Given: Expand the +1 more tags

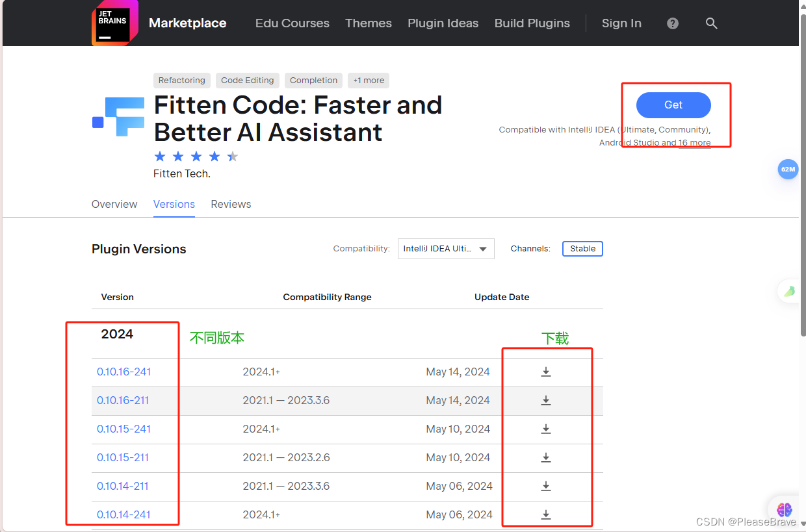Looking at the screenshot, I should (369, 81).
